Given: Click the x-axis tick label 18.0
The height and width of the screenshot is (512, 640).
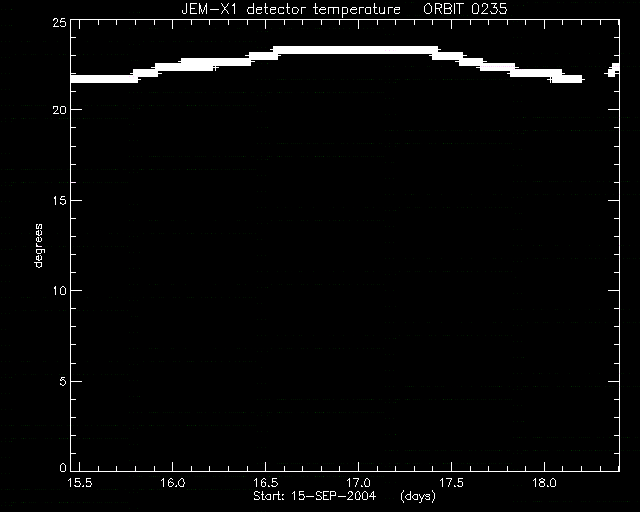Looking at the screenshot, I should click(544, 483).
